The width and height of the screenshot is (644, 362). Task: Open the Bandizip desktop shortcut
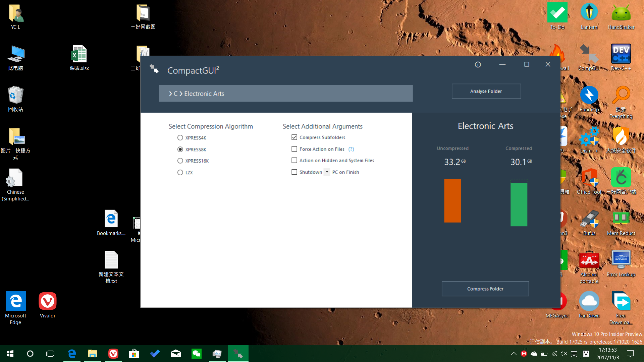pos(589,96)
